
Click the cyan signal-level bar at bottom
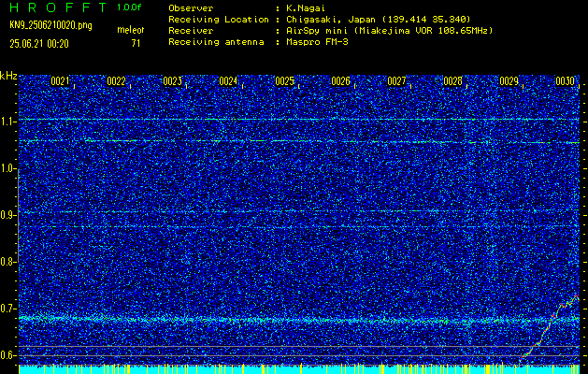299,369
